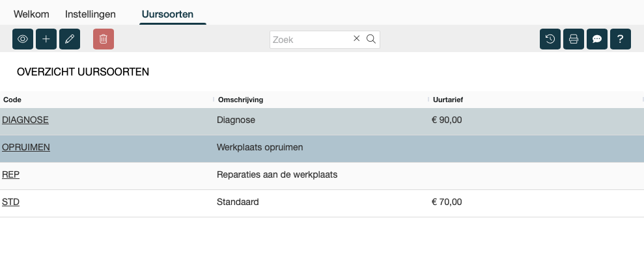Switch to the Welkom tab
This screenshot has width=644, height=261.
tap(32, 14)
